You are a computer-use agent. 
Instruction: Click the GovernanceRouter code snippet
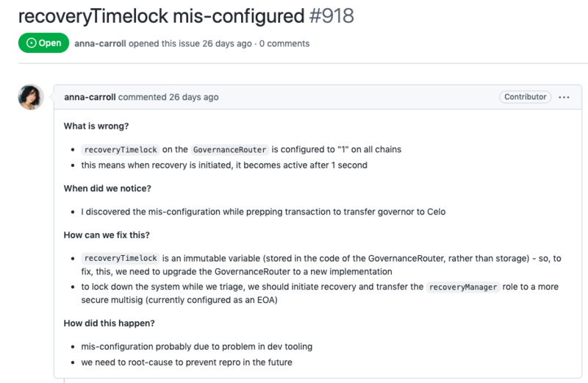[230, 149]
